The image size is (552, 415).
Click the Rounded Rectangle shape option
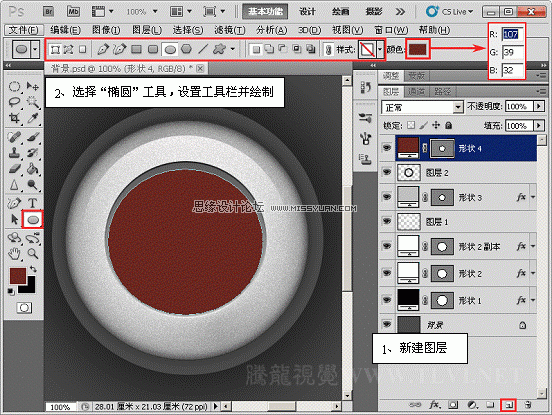point(153,49)
